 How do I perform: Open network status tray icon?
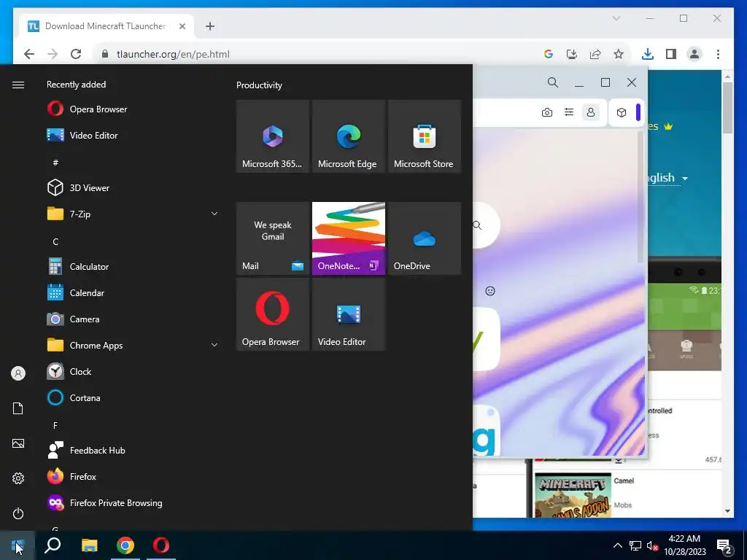(x=635, y=545)
